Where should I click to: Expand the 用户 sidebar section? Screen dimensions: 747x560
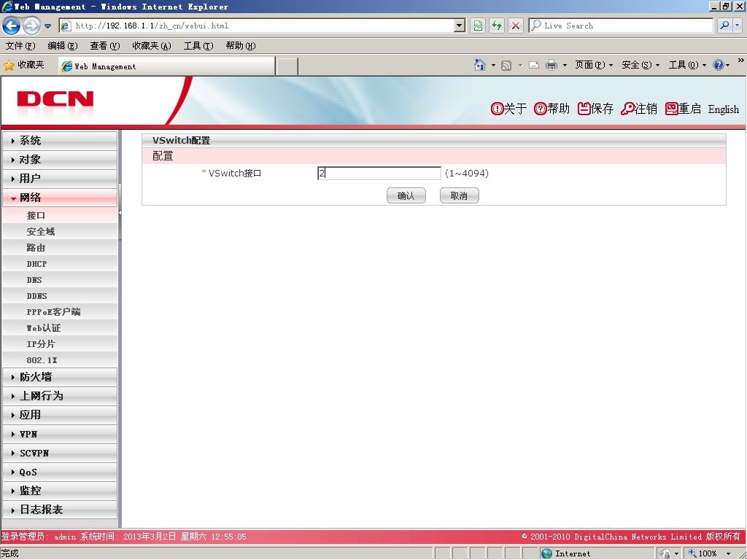60,179
